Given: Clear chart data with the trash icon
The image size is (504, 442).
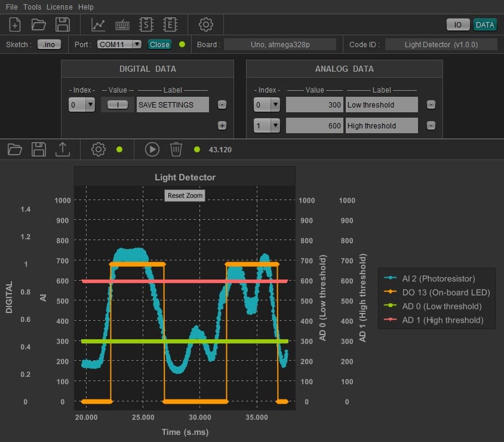Looking at the screenshot, I should click(176, 149).
